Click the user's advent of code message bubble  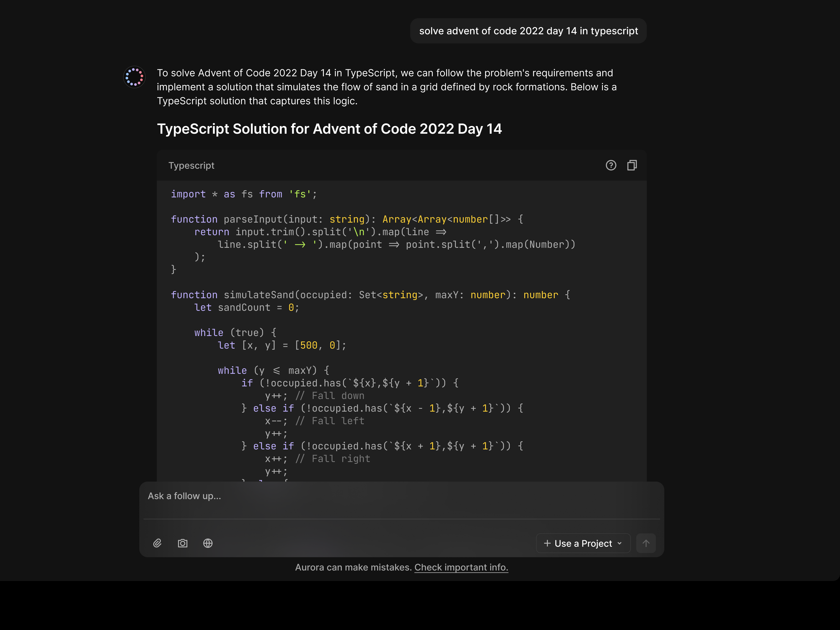(528, 31)
